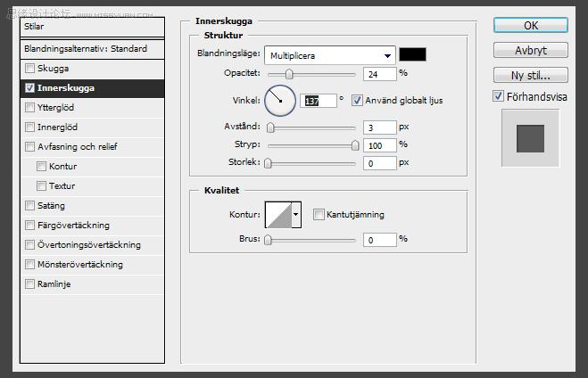This screenshot has width=588, height=378.
Task: Click the Brus slider handle
Action: pos(268,240)
